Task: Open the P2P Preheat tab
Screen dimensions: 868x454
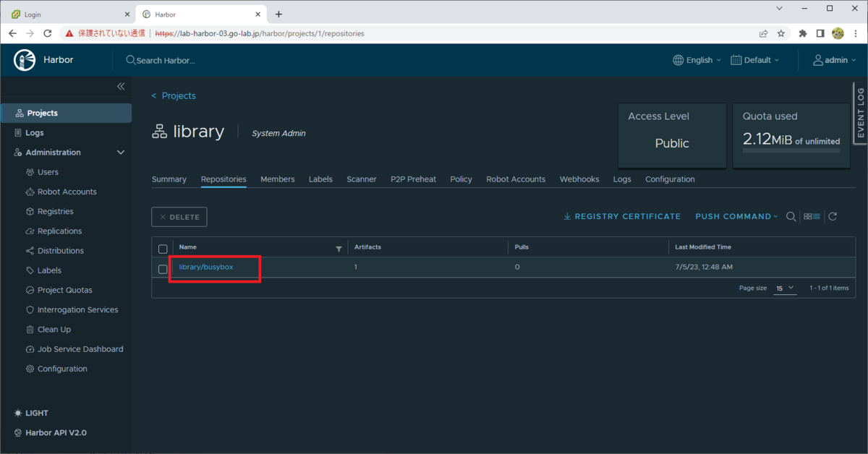Action: pyautogui.click(x=414, y=179)
